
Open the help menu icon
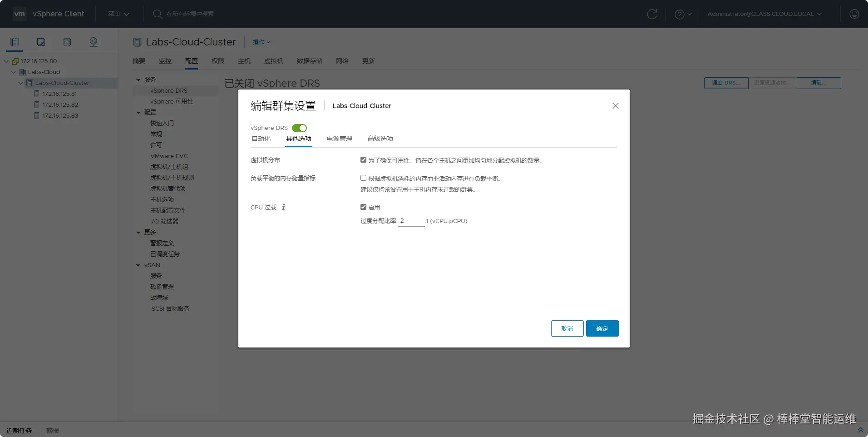[x=680, y=14]
